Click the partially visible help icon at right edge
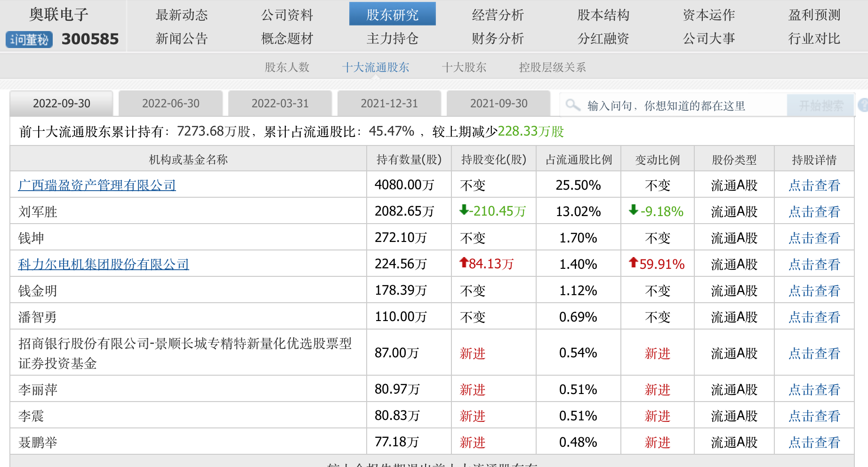868x467 pixels. point(863,105)
